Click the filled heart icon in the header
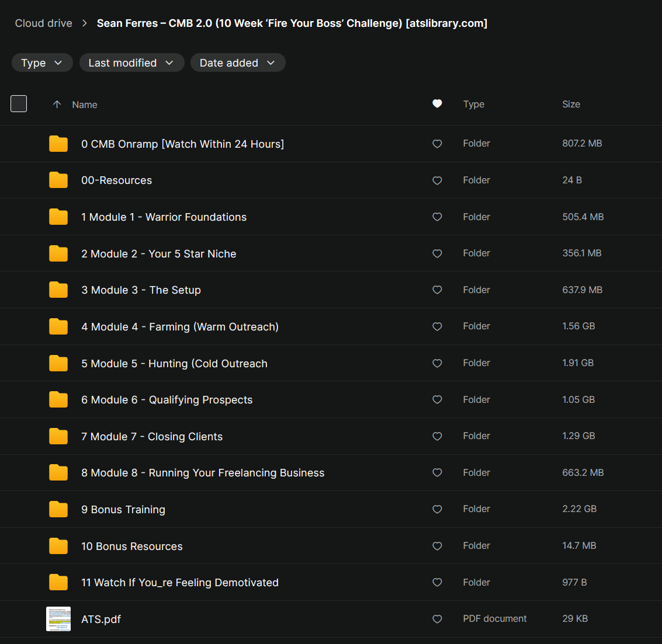 [437, 104]
